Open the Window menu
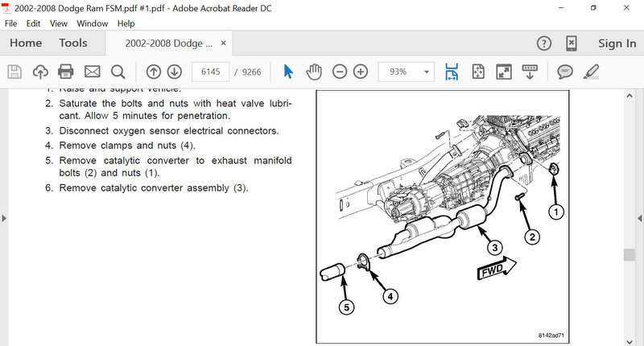644x346 pixels. coord(93,23)
